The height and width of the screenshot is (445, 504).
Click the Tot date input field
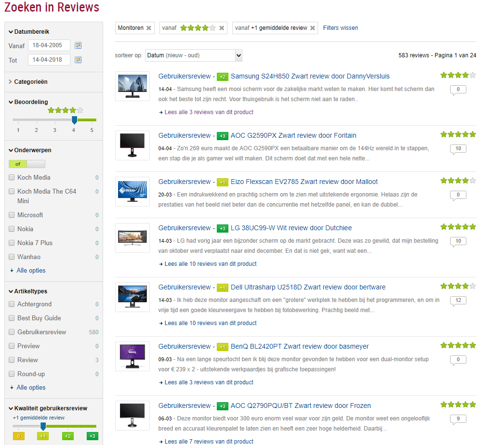click(49, 60)
